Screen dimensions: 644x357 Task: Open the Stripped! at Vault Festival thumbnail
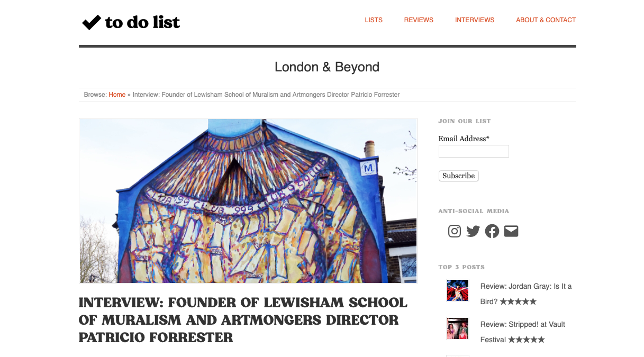point(458,328)
